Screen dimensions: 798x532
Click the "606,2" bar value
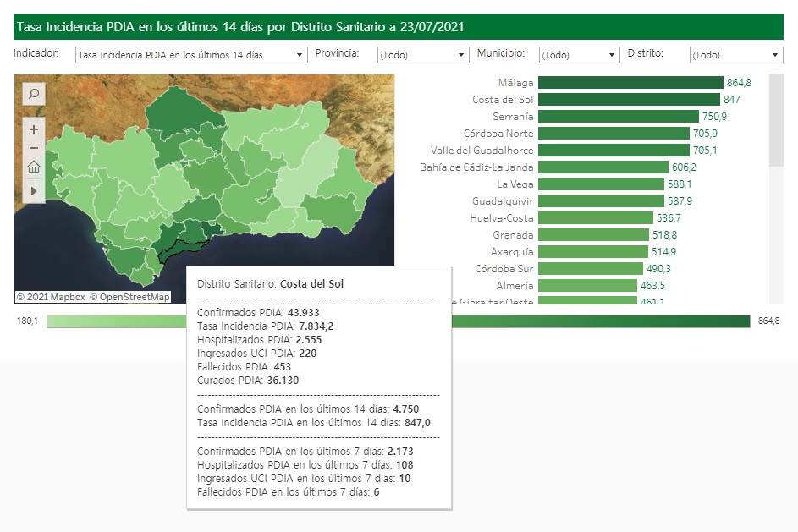click(684, 167)
